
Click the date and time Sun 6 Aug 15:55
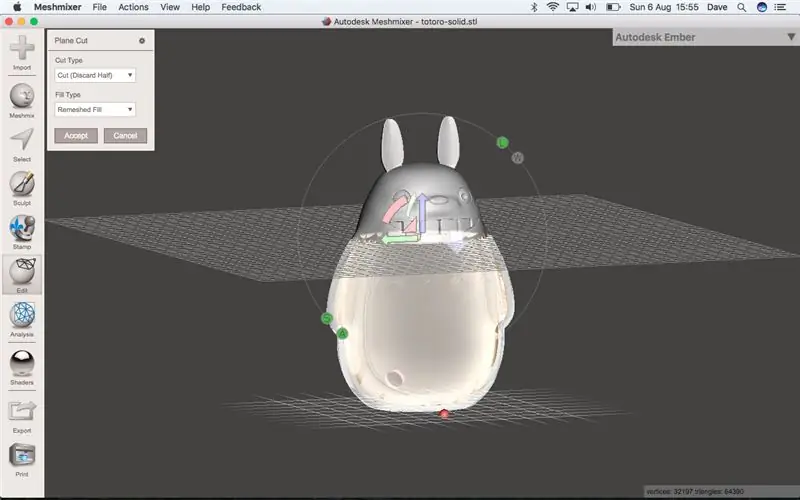[x=664, y=7]
